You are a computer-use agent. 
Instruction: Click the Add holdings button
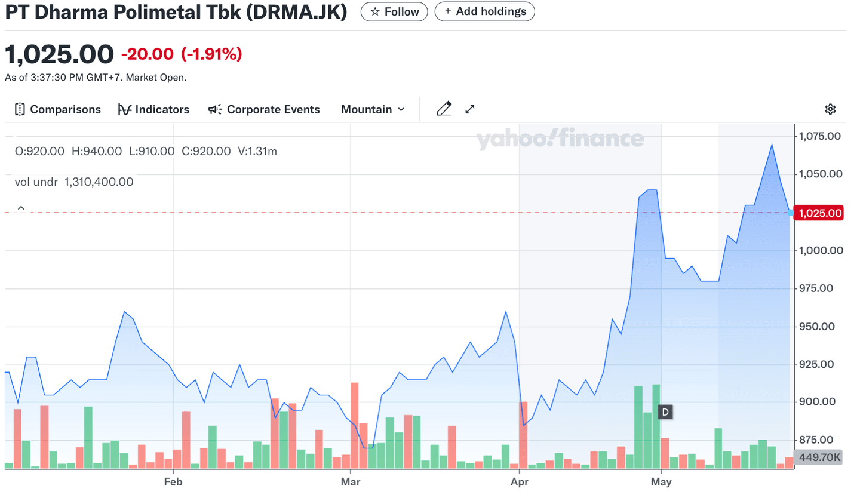[484, 11]
